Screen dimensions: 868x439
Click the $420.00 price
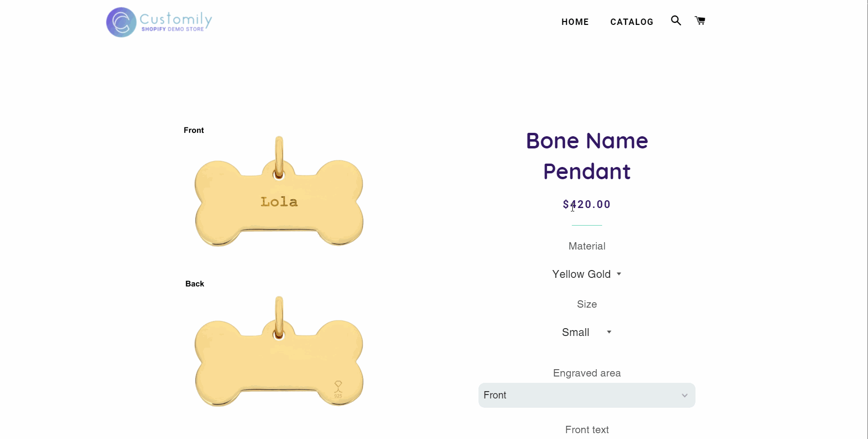coord(587,205)
